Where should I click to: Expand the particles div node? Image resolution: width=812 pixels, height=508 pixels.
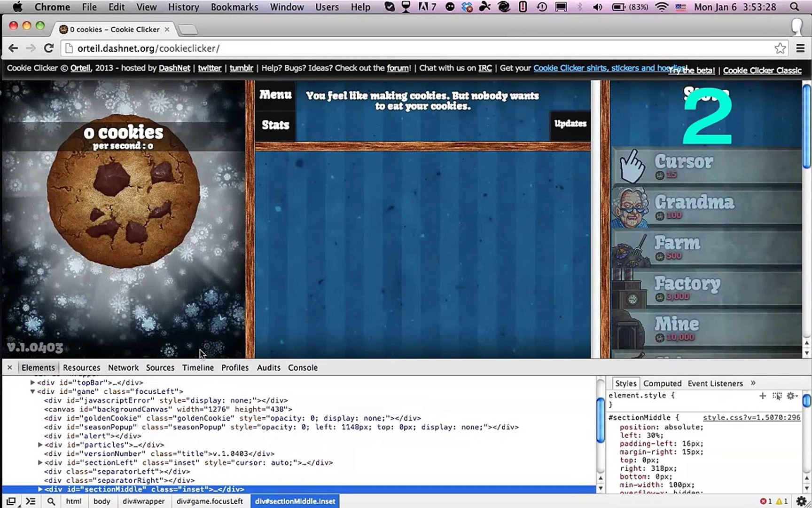[40, 444]
